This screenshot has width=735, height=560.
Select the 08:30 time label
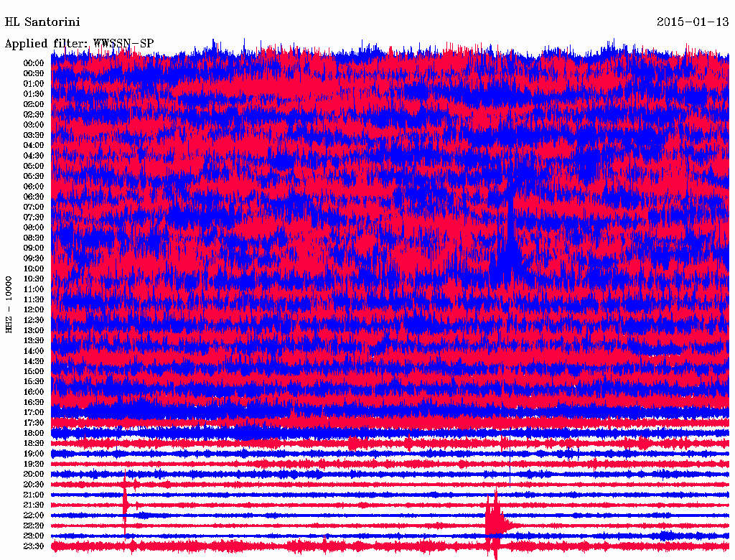tap(34, 238)
